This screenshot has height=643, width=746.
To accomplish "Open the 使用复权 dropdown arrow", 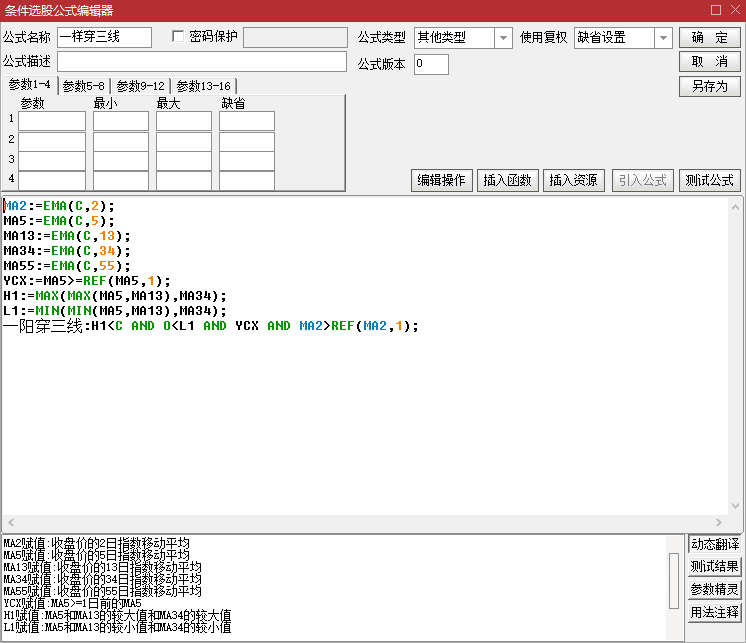I will 663,38.
